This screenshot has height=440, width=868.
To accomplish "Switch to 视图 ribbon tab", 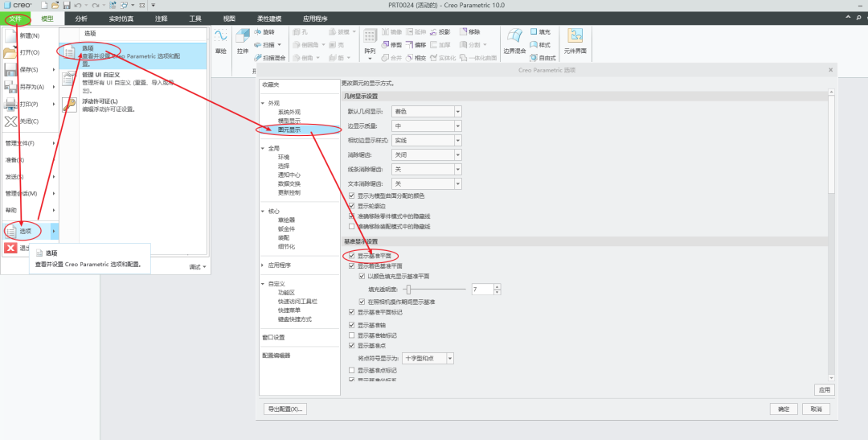I will tap(229, 19).
